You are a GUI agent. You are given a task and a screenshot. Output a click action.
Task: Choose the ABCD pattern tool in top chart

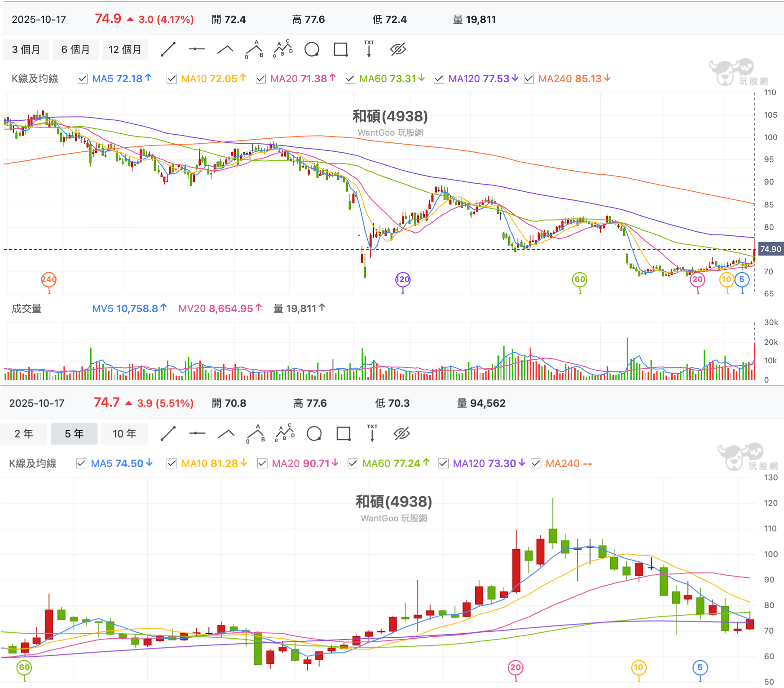tap(283, 49)
